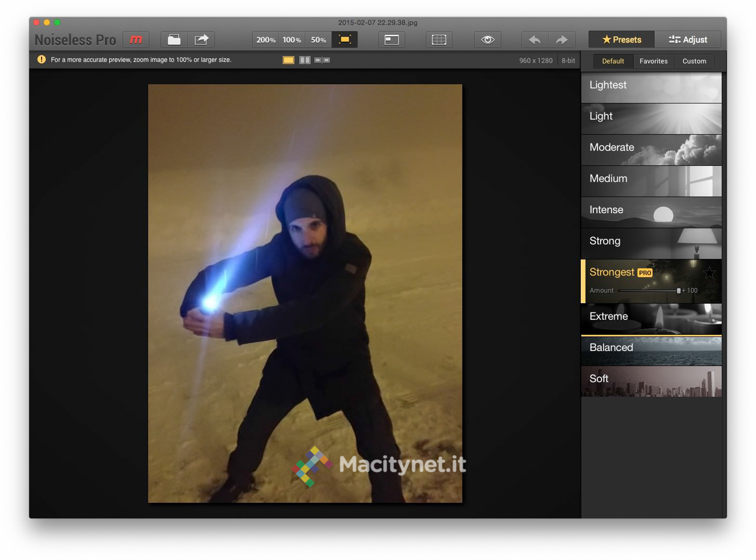Set zoom level to 200%
The image size is (756, 560).
coord(266,40)
